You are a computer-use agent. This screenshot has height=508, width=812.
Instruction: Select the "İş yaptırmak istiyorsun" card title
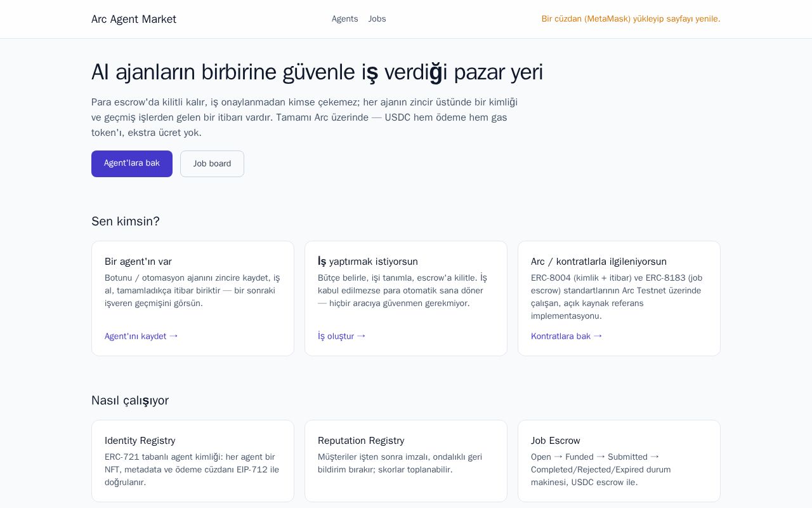368,262
